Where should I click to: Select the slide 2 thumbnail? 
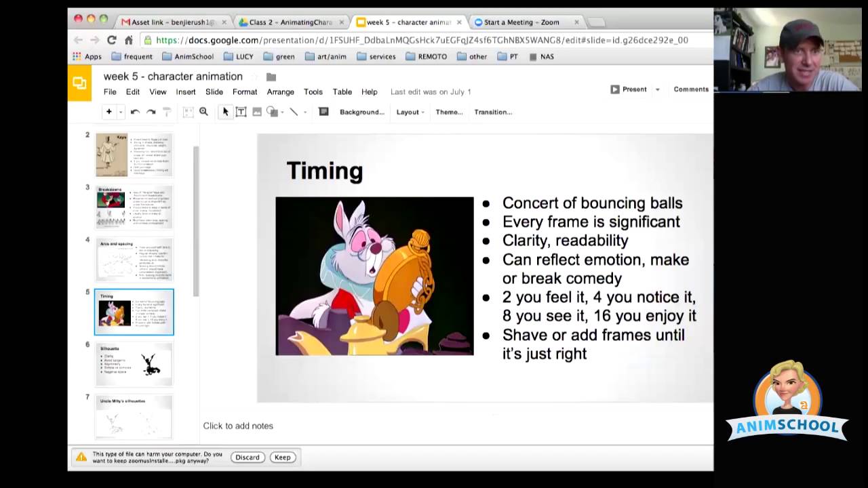[x=134, y=155]
